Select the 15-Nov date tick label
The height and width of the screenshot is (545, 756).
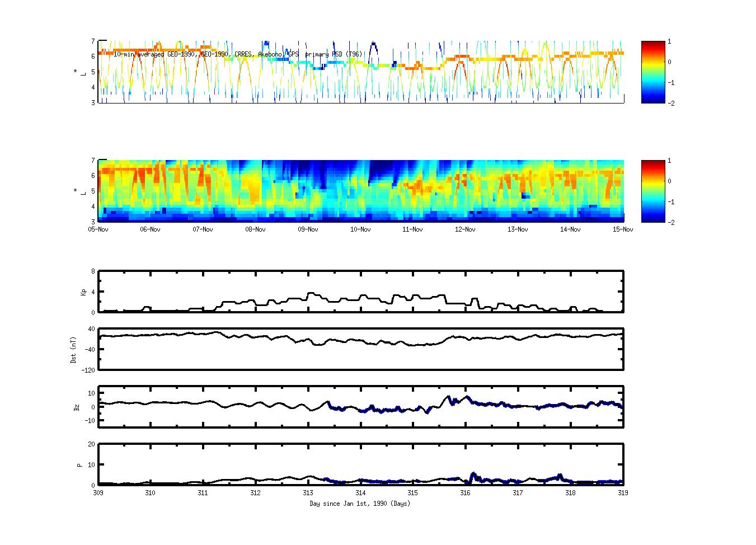tap(623, 229)
